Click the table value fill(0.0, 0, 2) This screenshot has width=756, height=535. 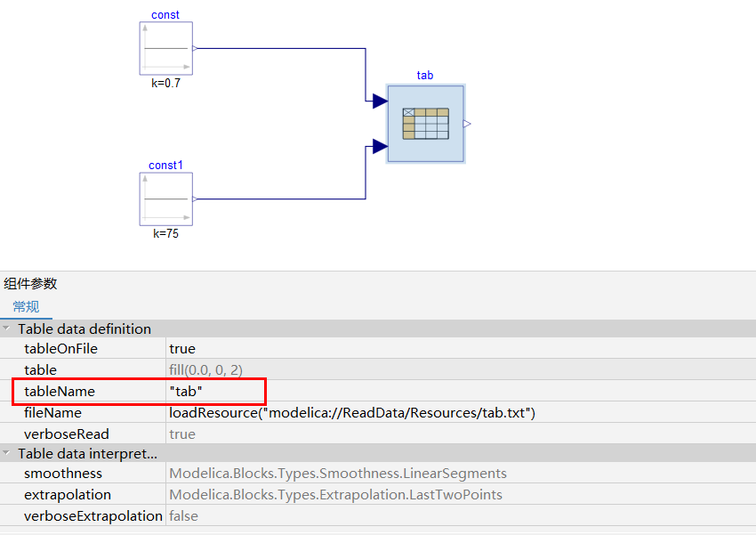[x=206, y=370]
